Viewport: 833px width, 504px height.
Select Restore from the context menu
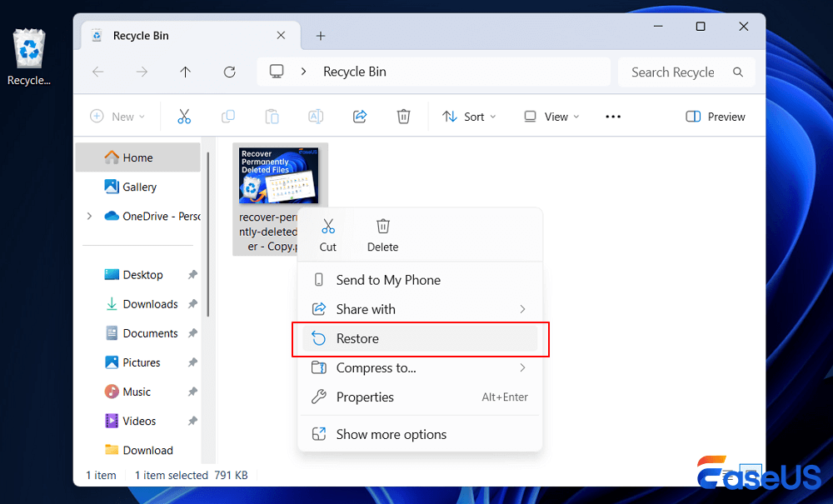(x=358, y=338)
